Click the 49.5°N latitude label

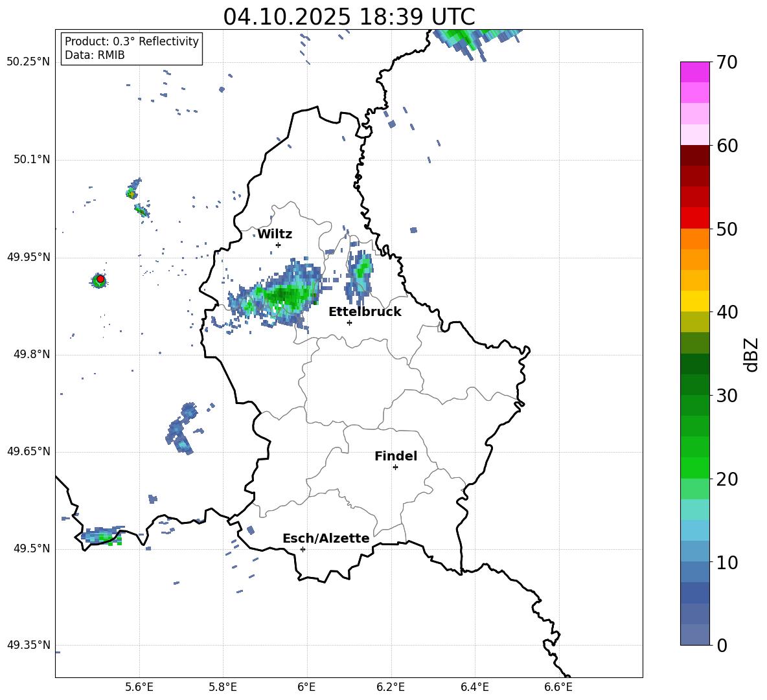point(32,548)
